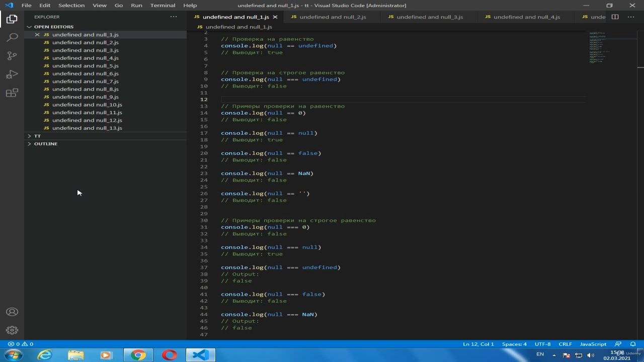Screen dimensions: 644x362
Task: Open Source Control view
Action: coord(12,56)
